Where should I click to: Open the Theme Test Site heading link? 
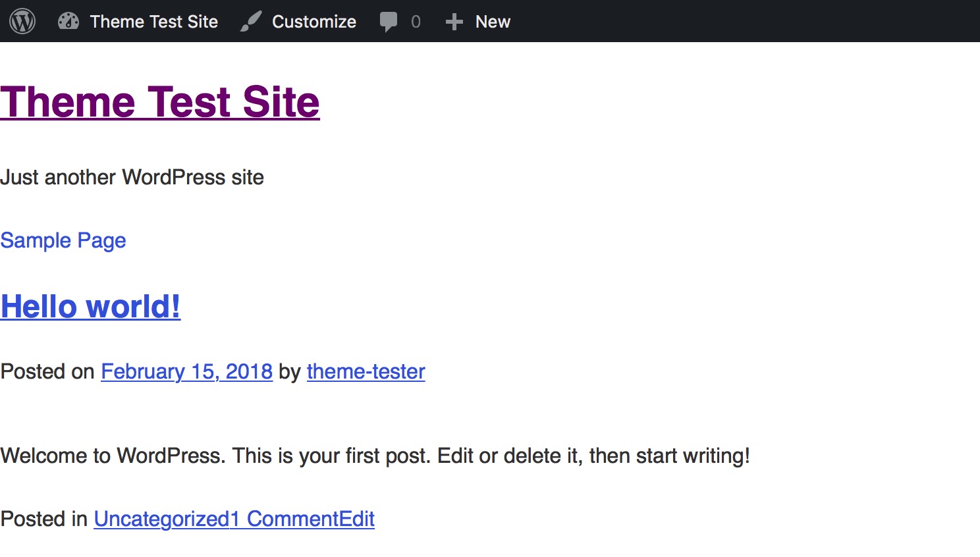click(x=159, y=102)
